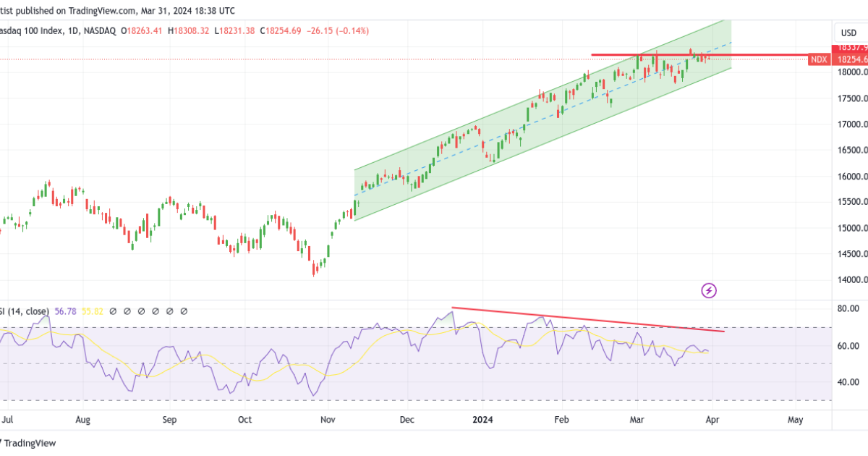Screen dimensions: 868x456
Task: Click the fifth crossed-circle icon in RSI legend
Action: click(169, 311)
